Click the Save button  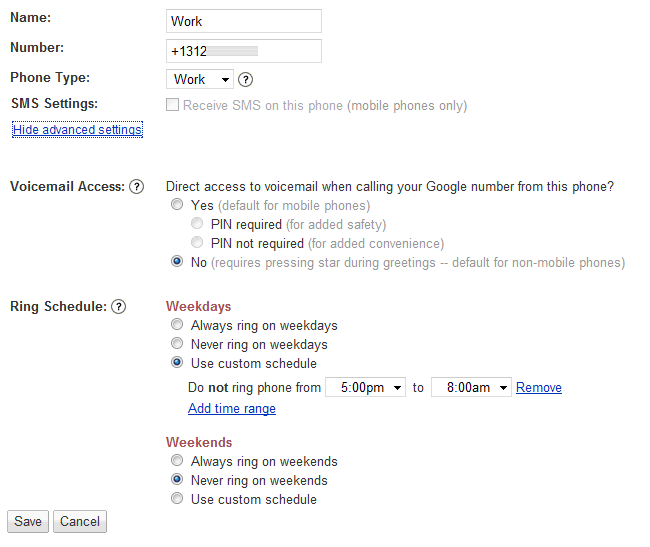[28, 521]
